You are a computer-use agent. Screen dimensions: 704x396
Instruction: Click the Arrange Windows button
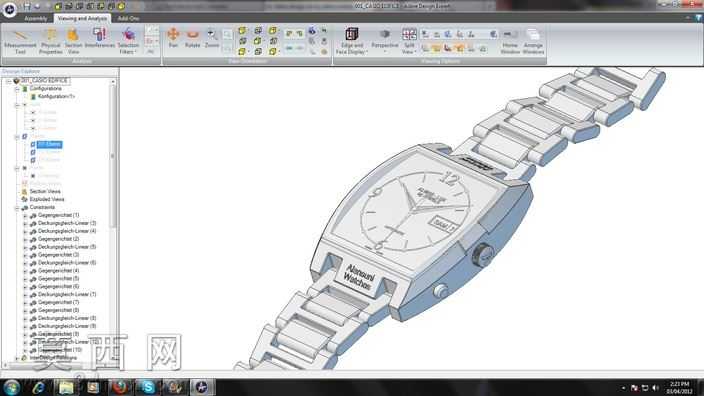(533, 41)
